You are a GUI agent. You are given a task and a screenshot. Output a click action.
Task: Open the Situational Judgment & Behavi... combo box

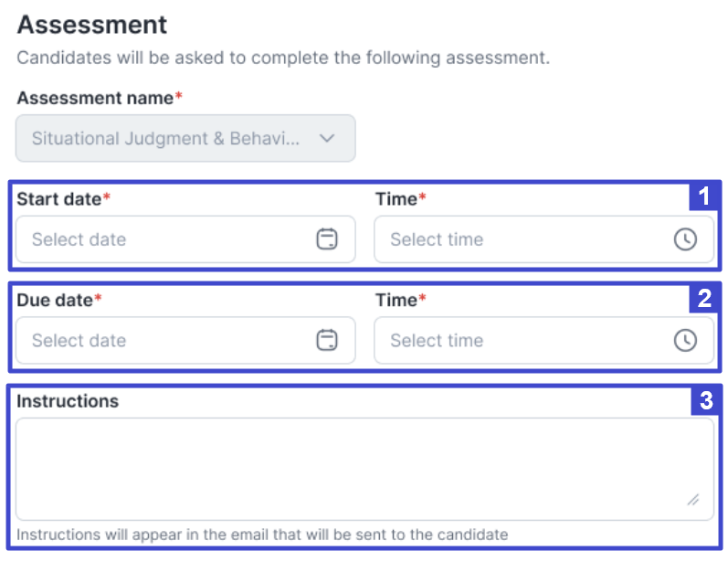[174, 139]
